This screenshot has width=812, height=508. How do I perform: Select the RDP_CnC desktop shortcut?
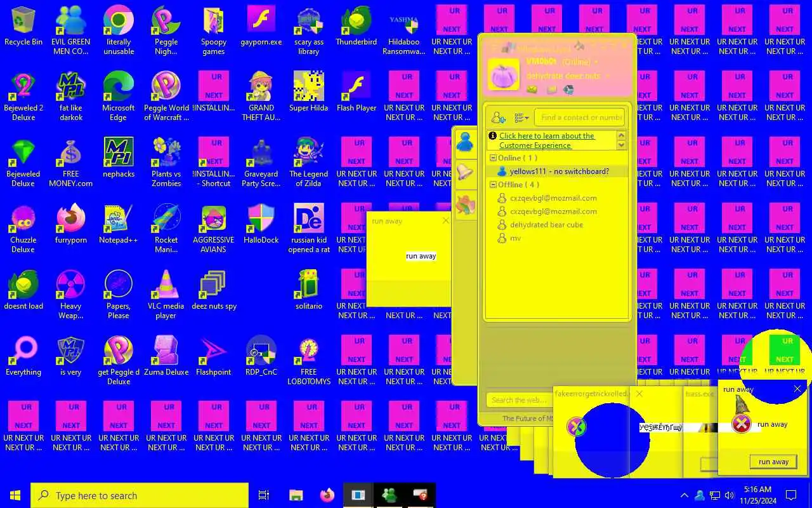point(261,357)
